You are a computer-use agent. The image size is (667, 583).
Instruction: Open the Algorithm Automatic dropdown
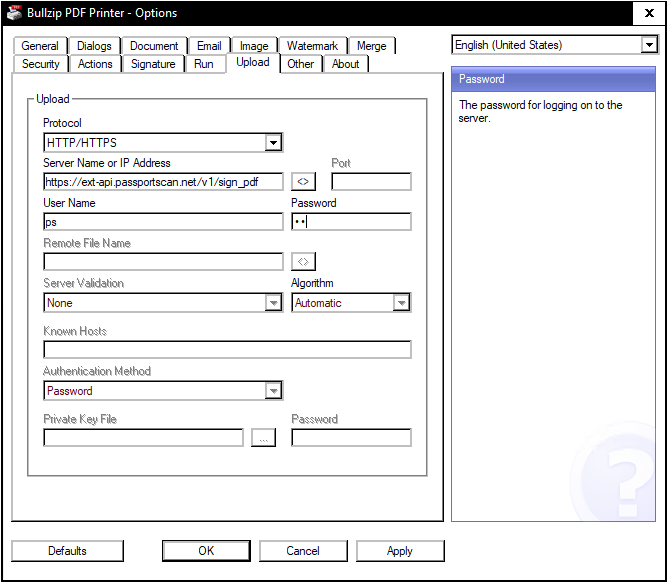[401, 303]
